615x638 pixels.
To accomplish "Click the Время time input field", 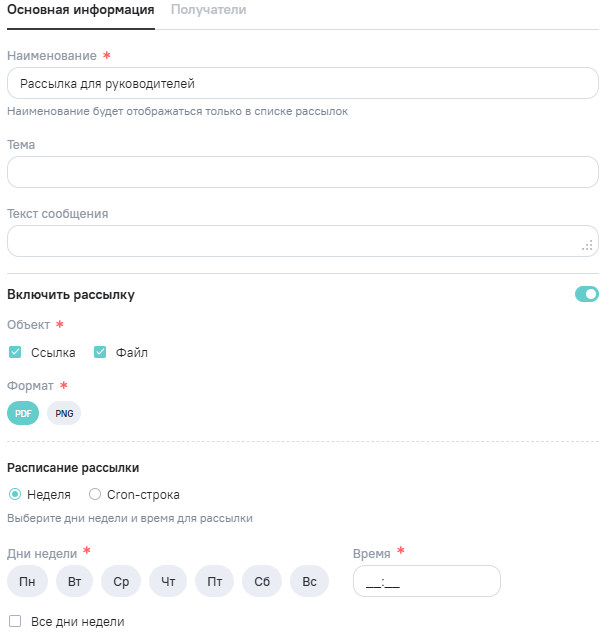I will (x=426, y=581).
